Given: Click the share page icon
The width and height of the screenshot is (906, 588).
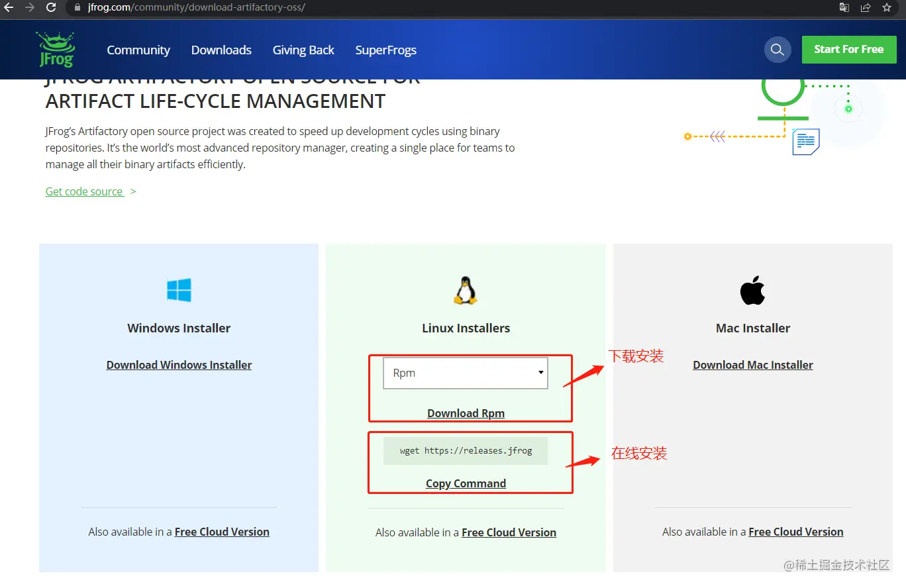Looking at the screenshot, I should coord(866,8).
